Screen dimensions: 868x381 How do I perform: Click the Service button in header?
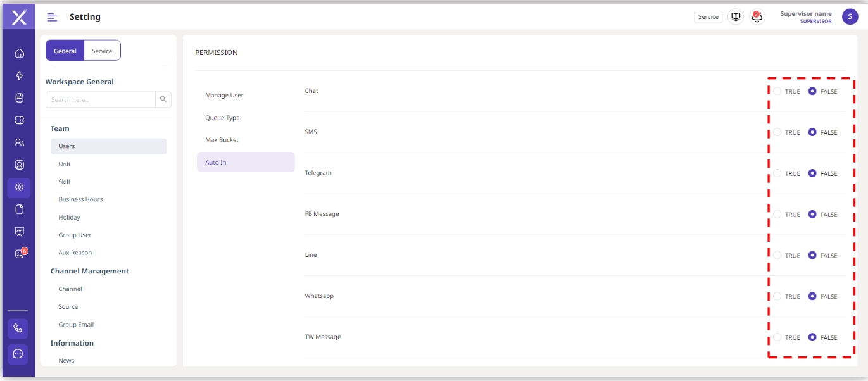708,17
